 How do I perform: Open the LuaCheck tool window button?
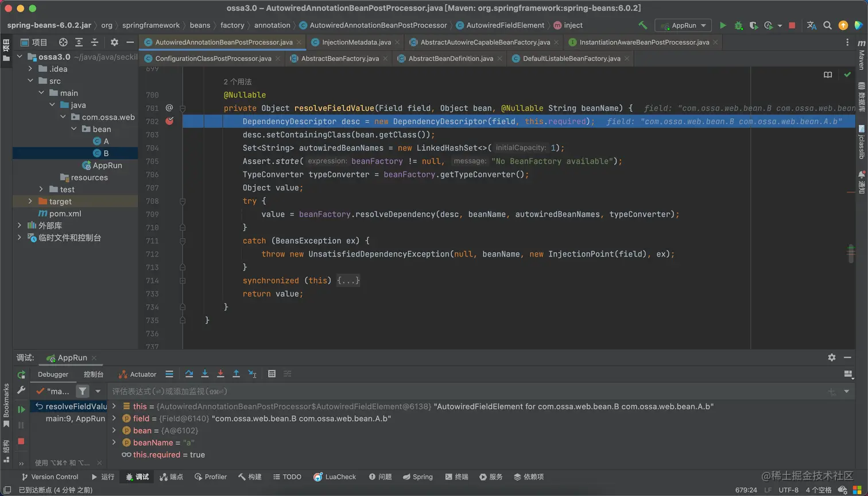[x=335, y=477]
